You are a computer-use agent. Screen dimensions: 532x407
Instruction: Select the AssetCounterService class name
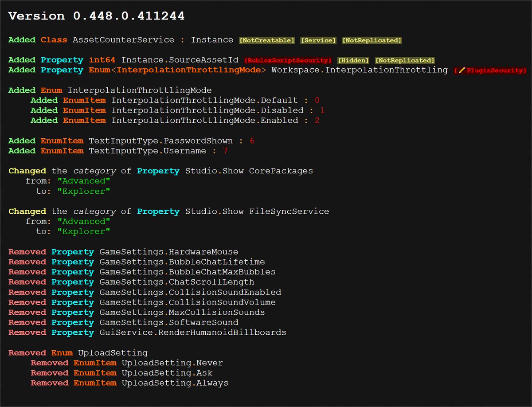(123, 40)
